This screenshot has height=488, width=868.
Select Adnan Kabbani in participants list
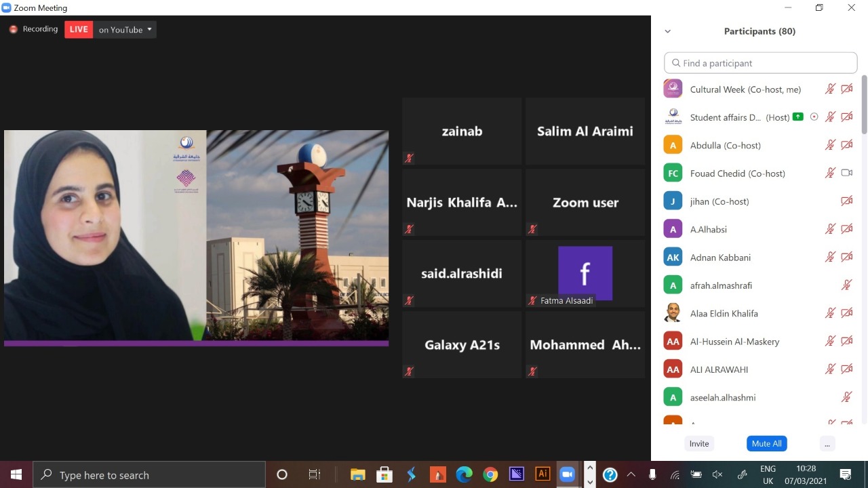721,258
